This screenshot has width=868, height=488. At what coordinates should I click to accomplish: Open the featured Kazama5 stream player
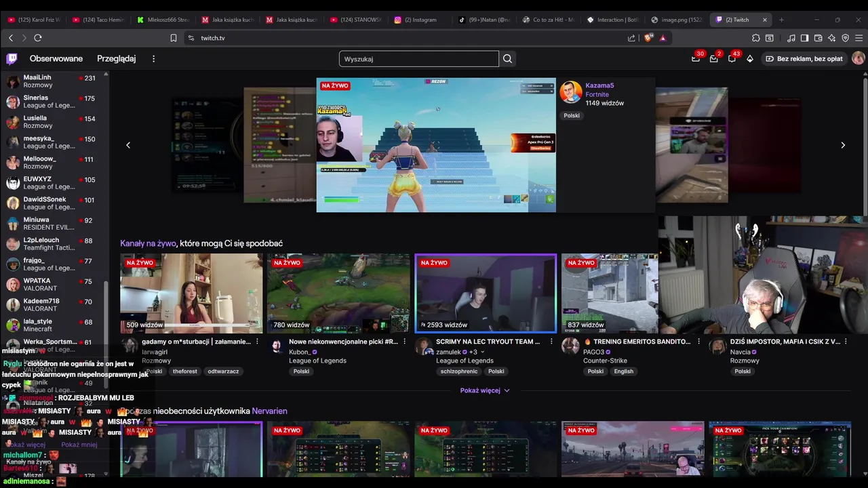pyautogui.click(x=436, y=145)
